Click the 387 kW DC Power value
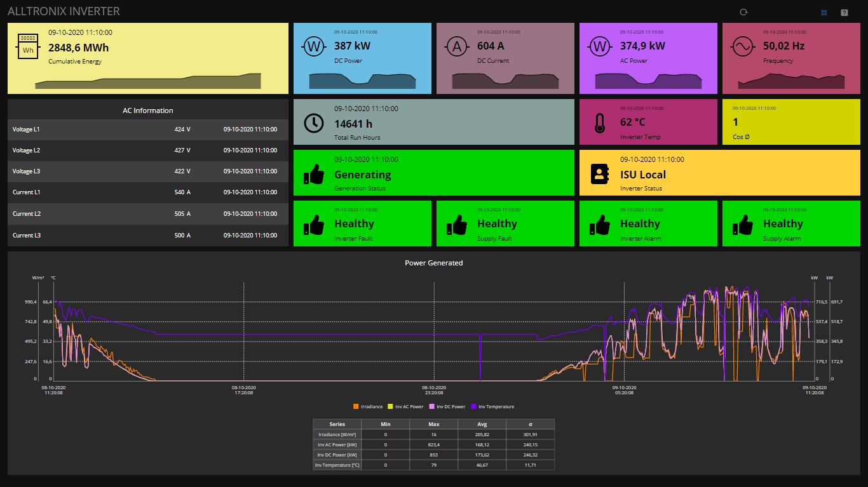The image size is (868, 487). 352,46
